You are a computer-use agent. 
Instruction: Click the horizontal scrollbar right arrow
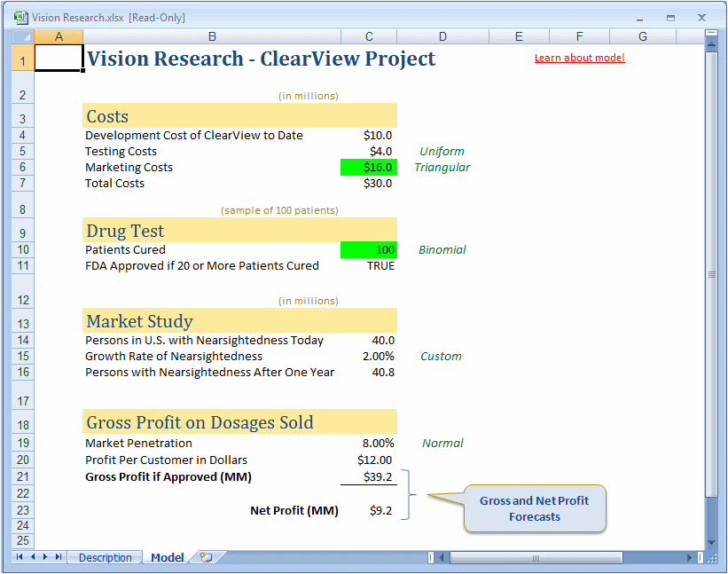coord(689,557)
